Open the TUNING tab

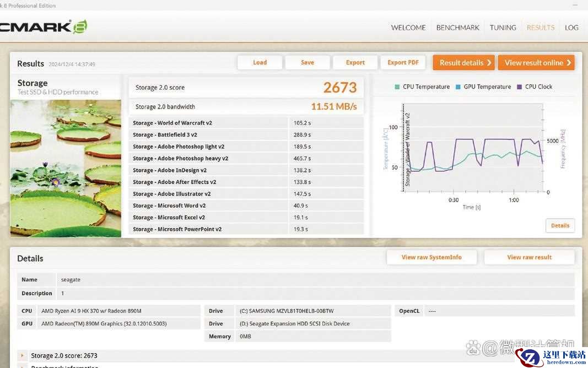coord(503,28)
